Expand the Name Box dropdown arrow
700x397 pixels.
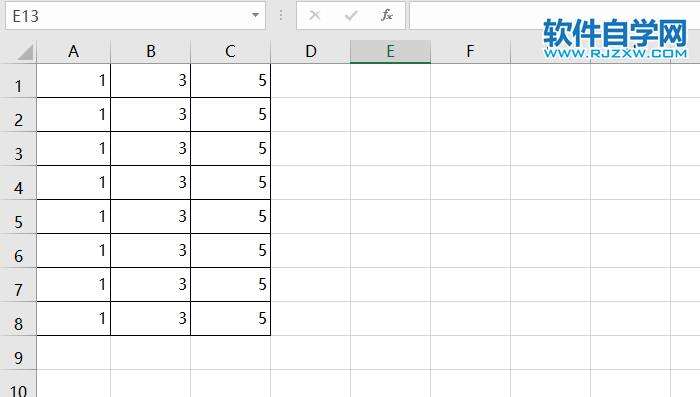pos(255,15)
